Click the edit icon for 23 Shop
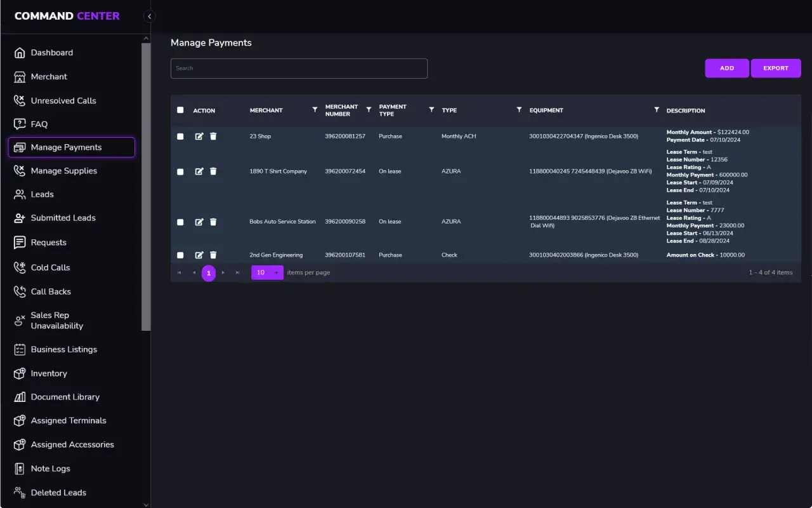 (x=199, y=137)
